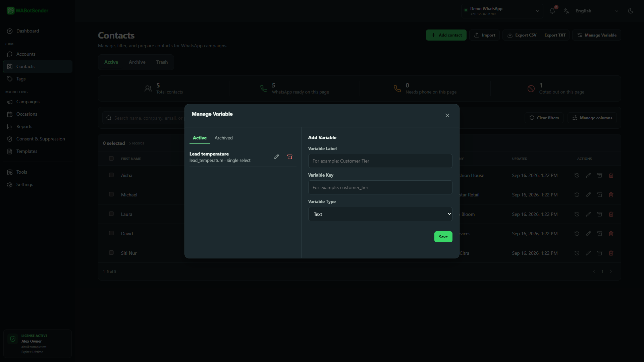This screenshot has height=362, width=644.
Task: Archive the contact Siti Nur
Action: pos(600,253)
